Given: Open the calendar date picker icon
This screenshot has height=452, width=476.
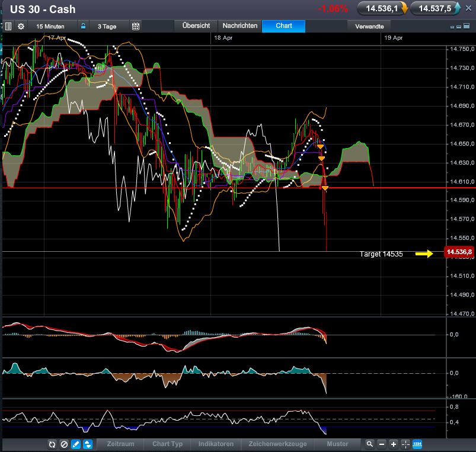Looking at the screenshot, I should point(136,27).
